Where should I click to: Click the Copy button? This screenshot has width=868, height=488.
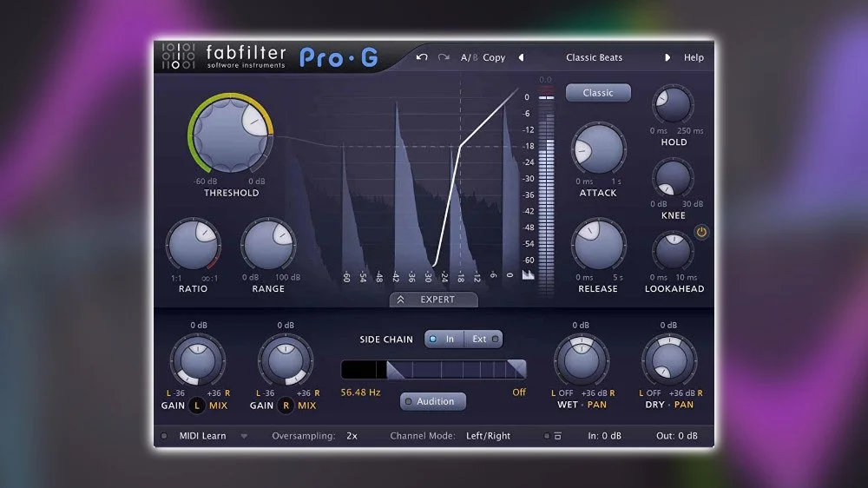pos(494,57)
